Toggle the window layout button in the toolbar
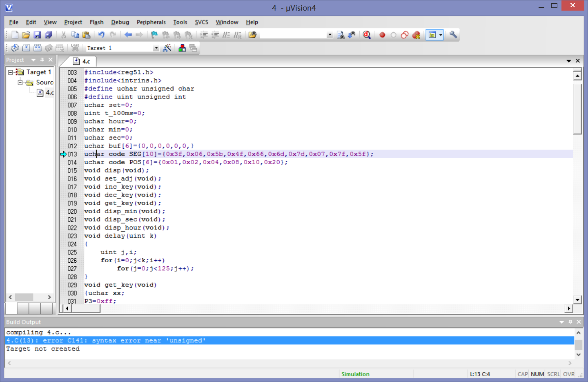The image size is (588, 382). pyautogui.click(x=432, y=35)
